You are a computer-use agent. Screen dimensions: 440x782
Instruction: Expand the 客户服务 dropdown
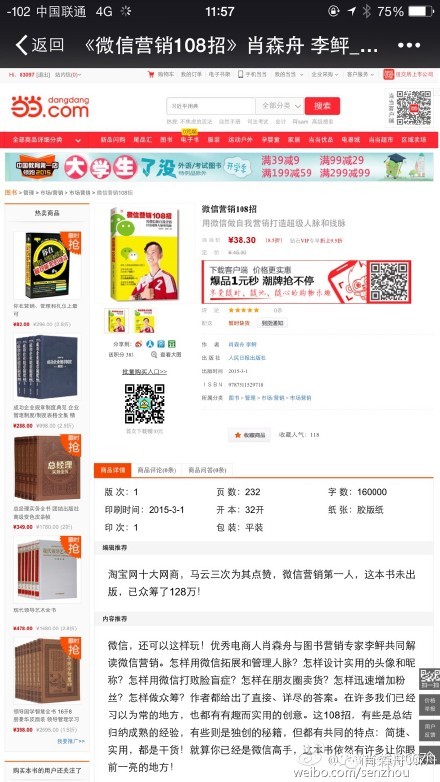360,74
